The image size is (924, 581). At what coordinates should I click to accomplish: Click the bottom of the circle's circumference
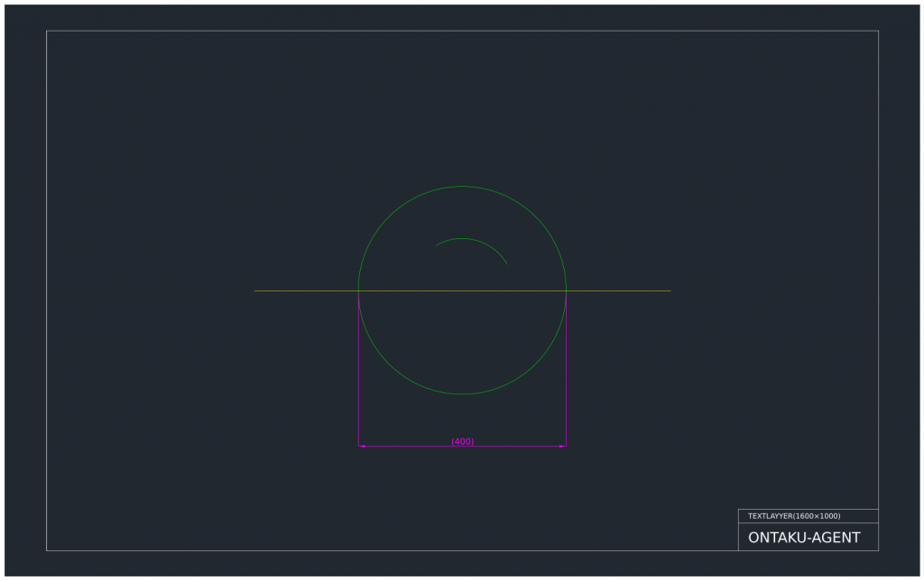462,394
